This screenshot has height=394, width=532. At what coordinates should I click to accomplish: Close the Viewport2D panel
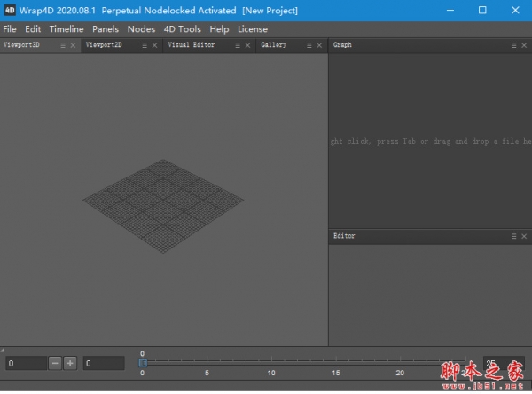click(153, 45)
